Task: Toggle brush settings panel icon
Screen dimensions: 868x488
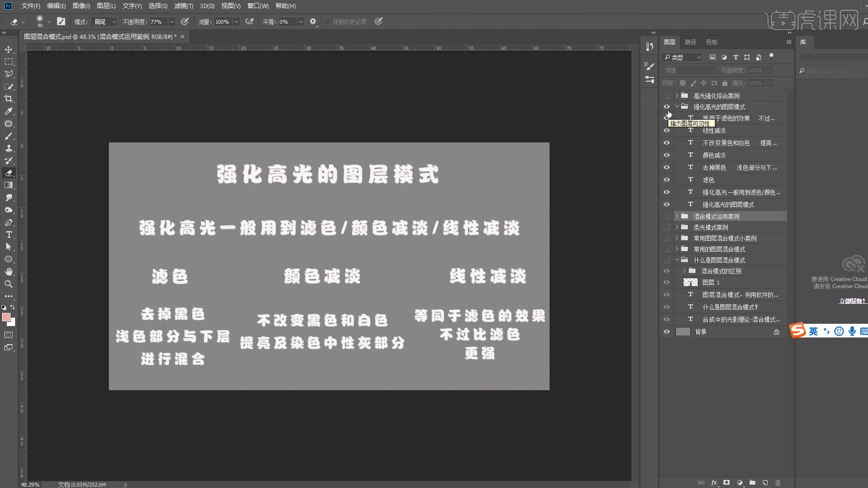Action: [x=61, y=21]
